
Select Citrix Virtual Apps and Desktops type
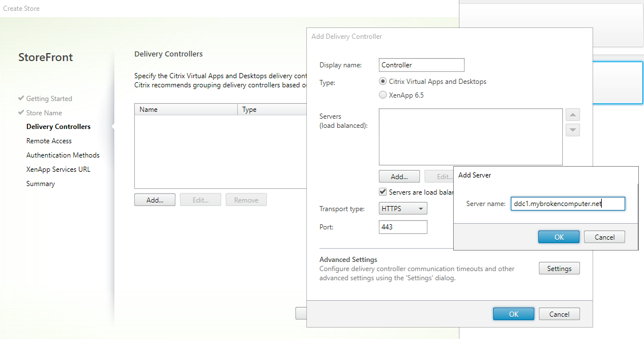click(x=383, y=82)
